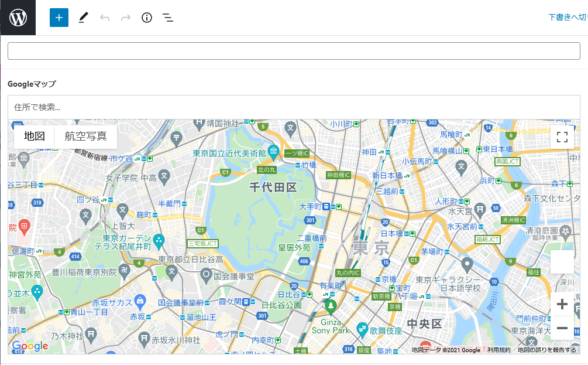The height and width of the screenshot is (365, 588).
Task: Focus the post title field
Action: coord(294,51)
